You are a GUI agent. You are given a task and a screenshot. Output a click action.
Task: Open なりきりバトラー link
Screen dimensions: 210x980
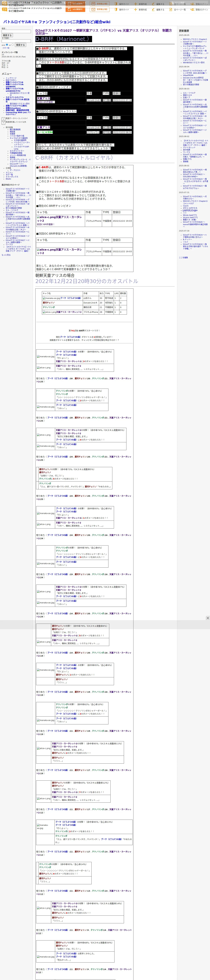coord(17,151)
